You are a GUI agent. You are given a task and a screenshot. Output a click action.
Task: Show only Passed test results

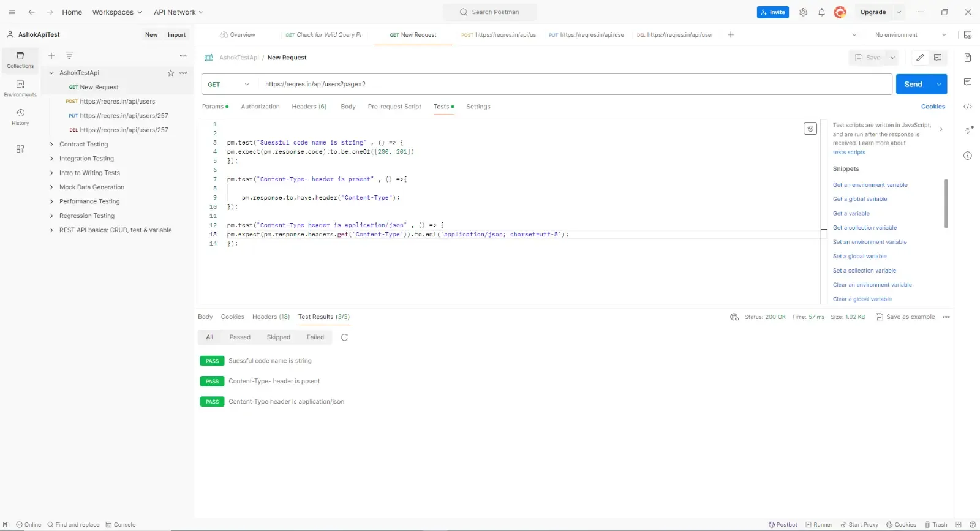tap(240, 337)
